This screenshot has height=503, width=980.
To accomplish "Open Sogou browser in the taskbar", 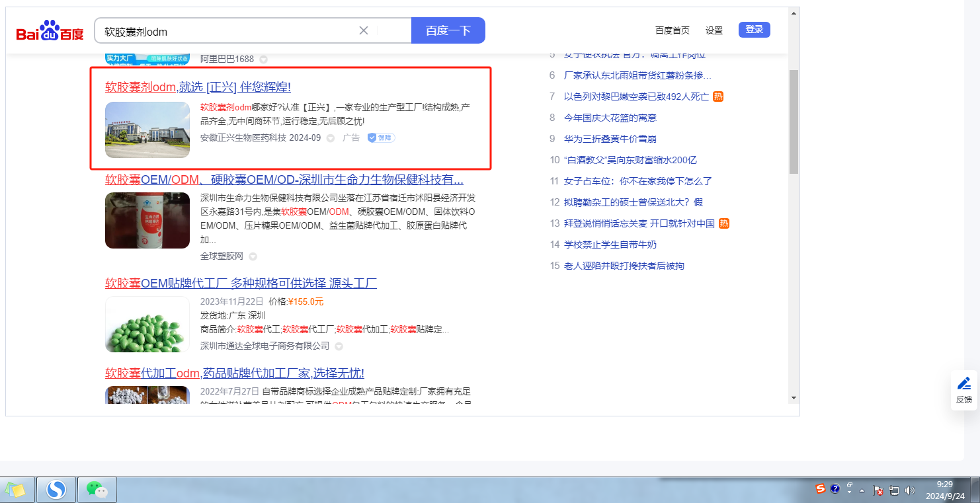I will click(x=56, y=490).
